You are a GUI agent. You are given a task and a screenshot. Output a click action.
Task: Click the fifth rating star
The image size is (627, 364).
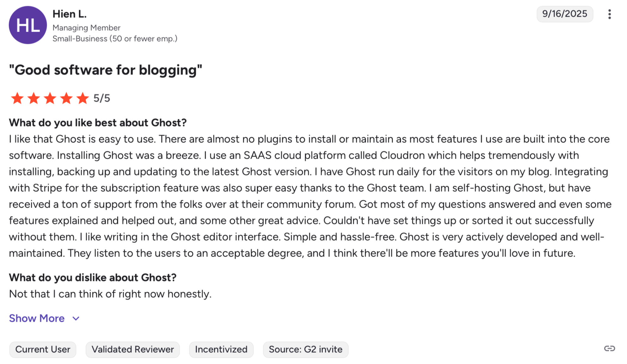pos(83,98)
